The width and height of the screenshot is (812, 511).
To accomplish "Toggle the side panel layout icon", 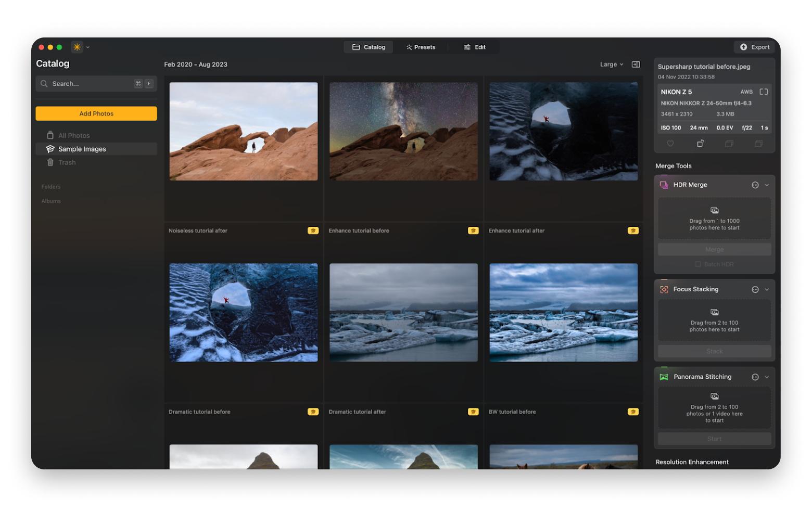I will point(636,65).
